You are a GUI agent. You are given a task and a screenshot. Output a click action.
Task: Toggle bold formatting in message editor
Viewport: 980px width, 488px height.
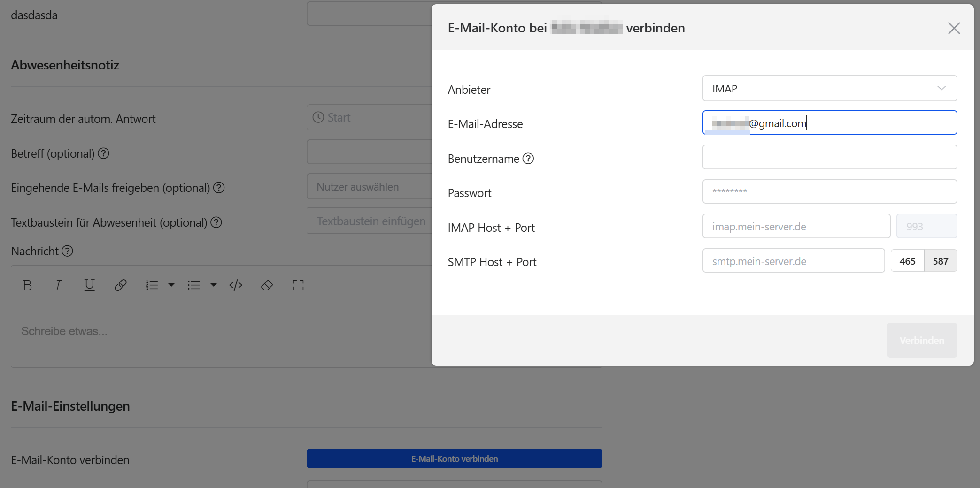pyautogui.click(x=27, y=285)
